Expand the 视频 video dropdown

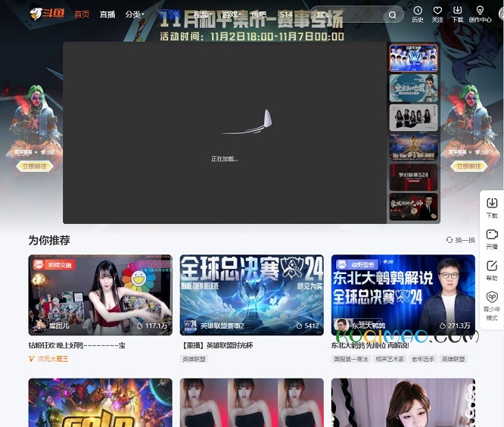202,14
